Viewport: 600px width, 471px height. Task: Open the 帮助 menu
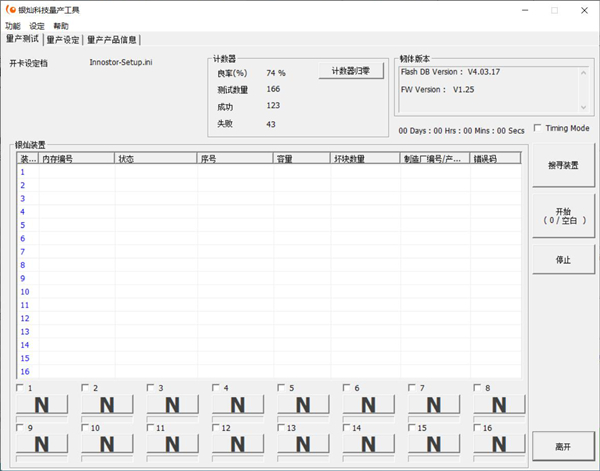pos(62,26)
